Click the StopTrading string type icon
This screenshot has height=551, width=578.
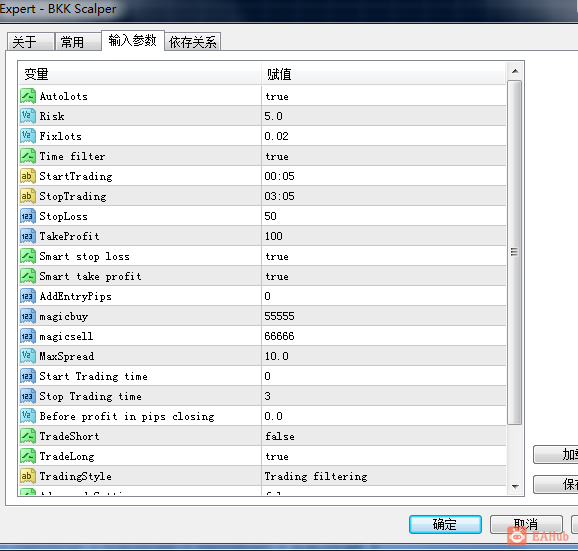28,196
